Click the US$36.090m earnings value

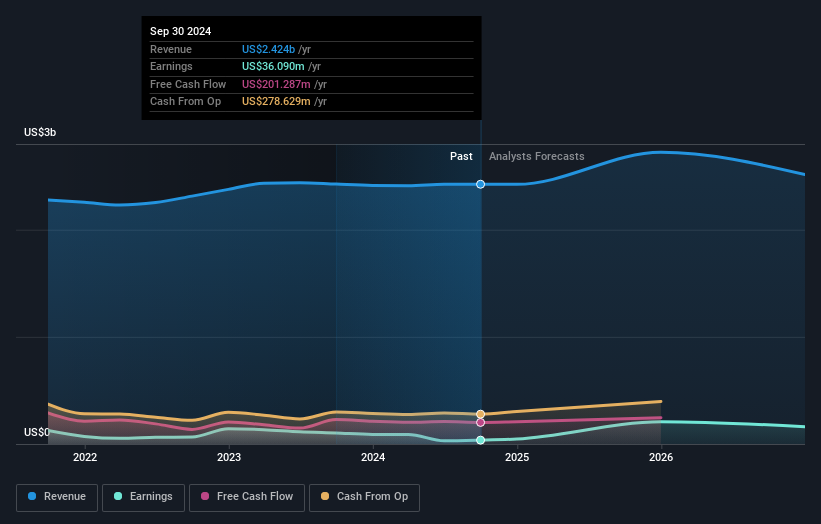pos(273,66)
